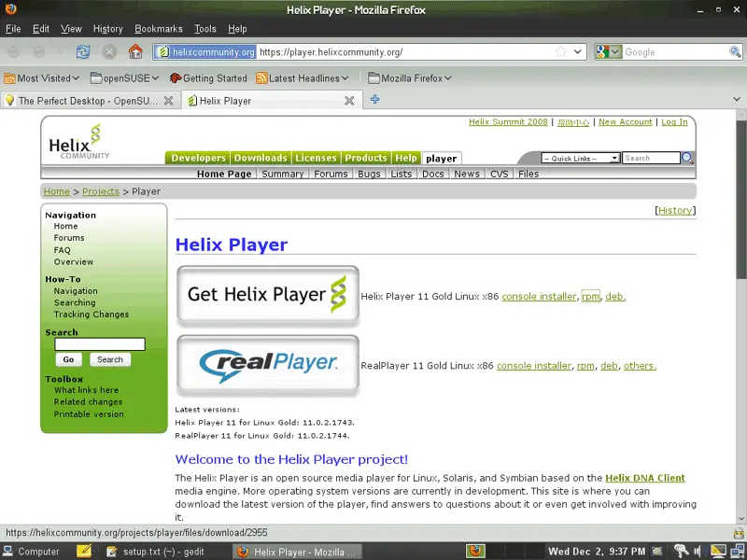This screenshot has width=747, height=560.
Task: Open the back/forward history dropdown arrow
Action: [62, 51]
